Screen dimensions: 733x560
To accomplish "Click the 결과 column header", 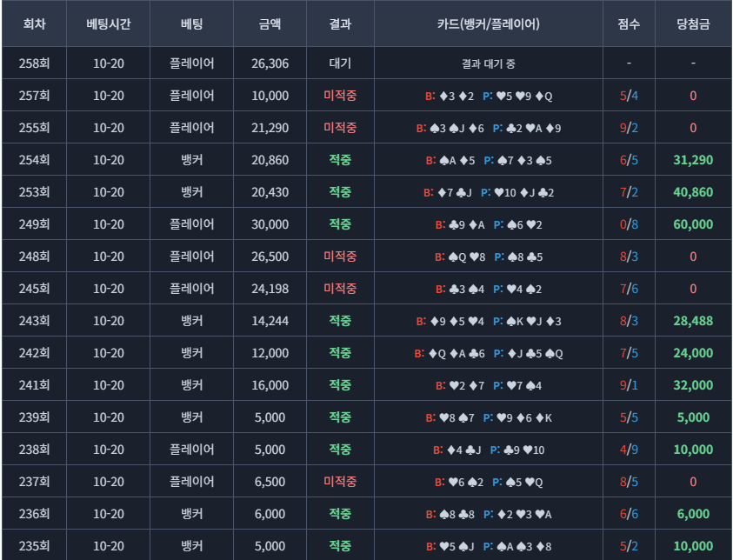I will point(340,24).
